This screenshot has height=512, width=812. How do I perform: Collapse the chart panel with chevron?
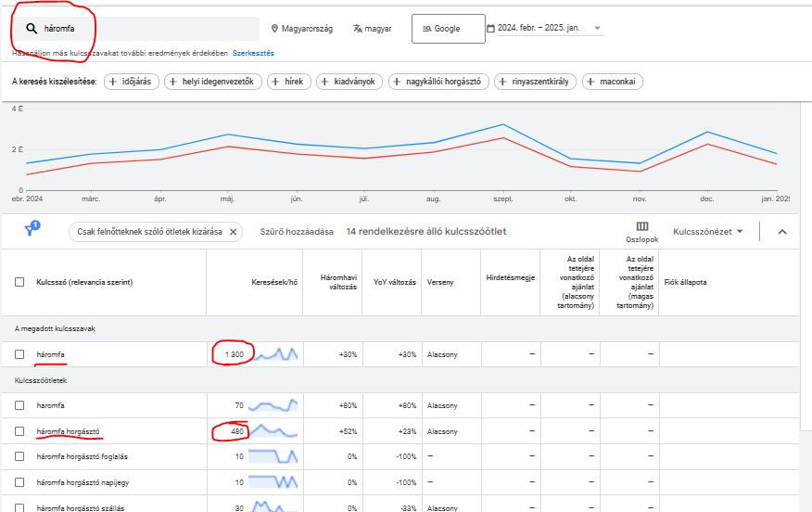tap(781, 232)
